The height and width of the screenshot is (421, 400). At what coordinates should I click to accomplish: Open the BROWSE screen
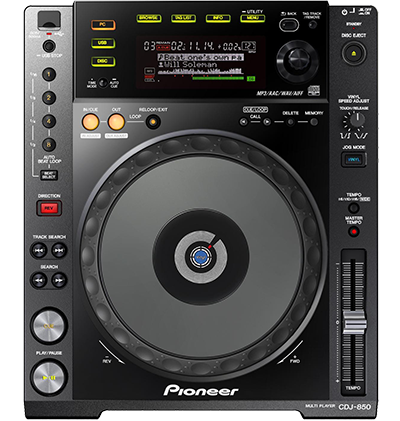coord(149,18)
